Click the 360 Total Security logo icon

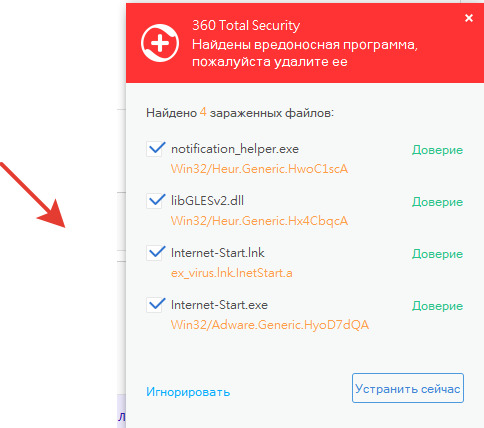coord(160,43)
